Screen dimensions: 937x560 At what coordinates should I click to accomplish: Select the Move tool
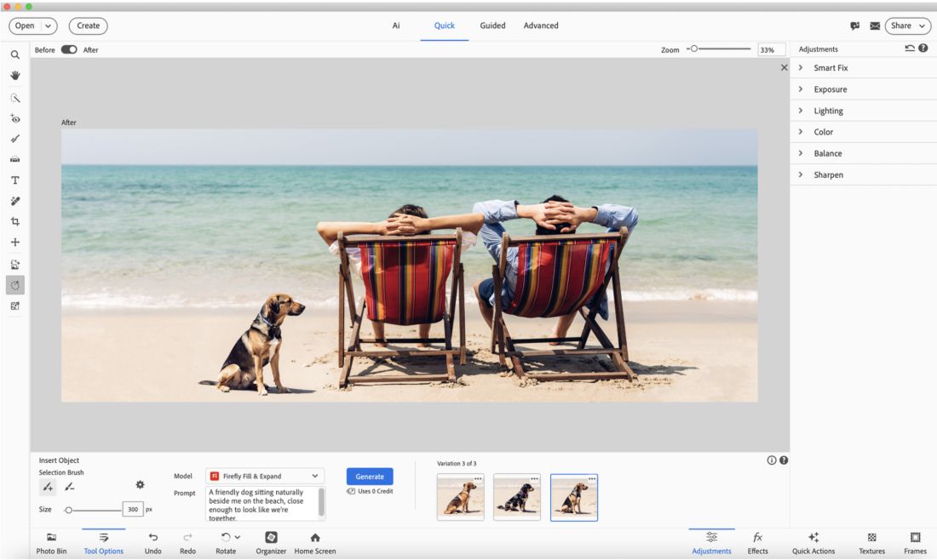[x=15, y=242]
